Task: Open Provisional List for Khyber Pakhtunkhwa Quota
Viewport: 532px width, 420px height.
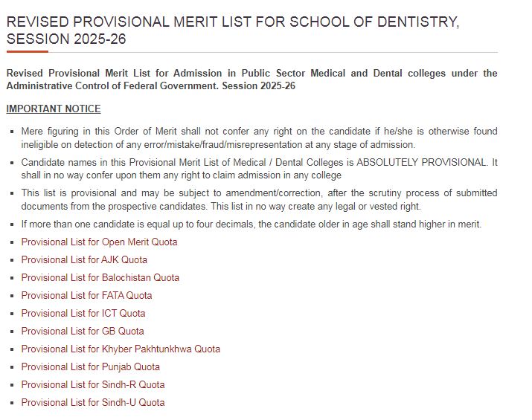Action: (121, 349)
